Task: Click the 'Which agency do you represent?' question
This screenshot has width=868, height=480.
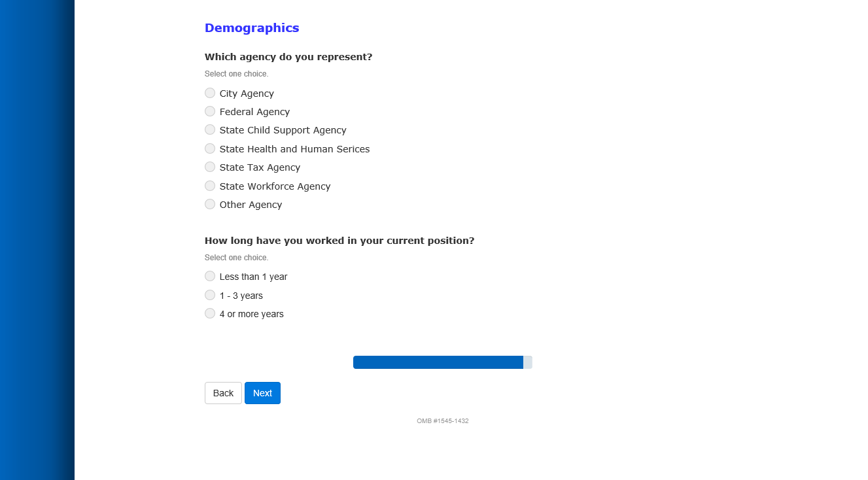Action: (x=288, y=57)
